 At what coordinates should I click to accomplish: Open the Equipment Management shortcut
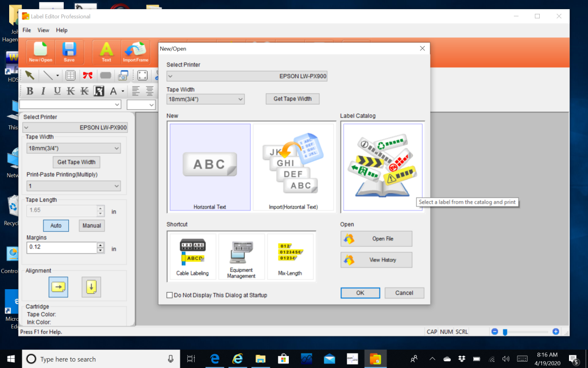(241, 257)
